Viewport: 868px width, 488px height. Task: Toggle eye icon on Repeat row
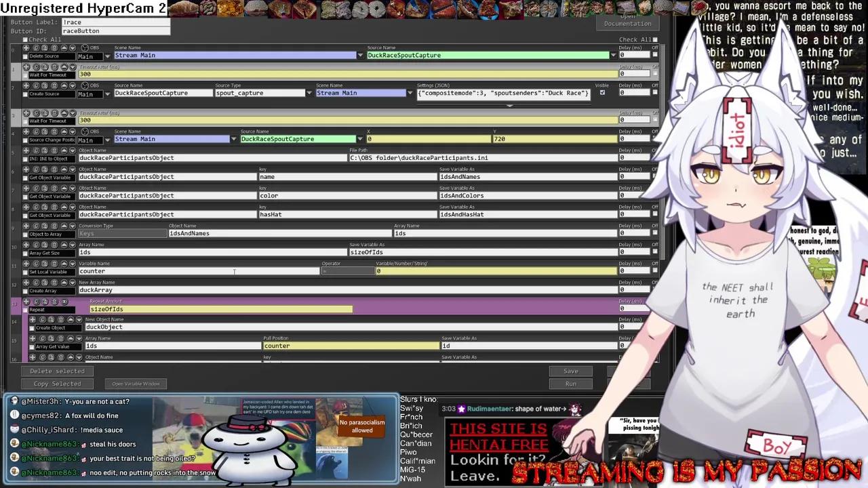pos(64,302)
